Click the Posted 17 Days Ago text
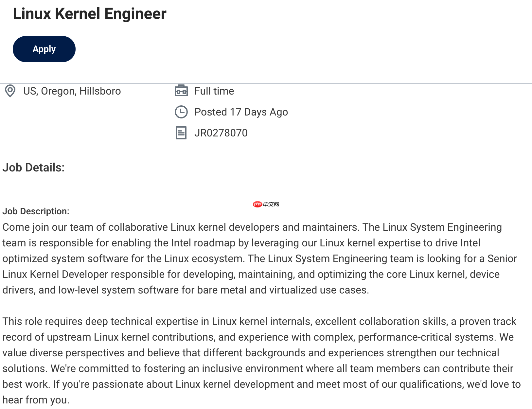The width and height of the screenshot is (532, 409). click(241, 112)
